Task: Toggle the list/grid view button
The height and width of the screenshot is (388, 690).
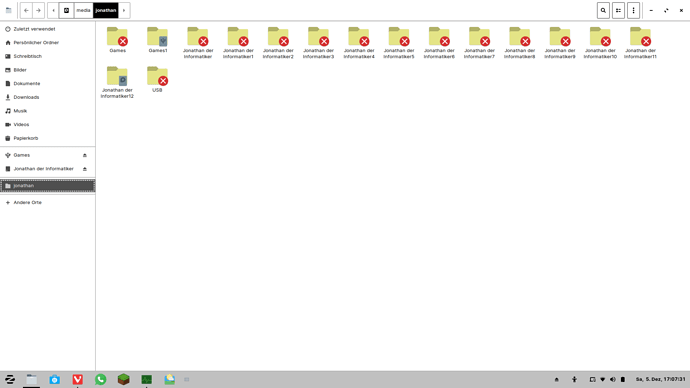Action: pyautogui.click(x=618, y=11)
